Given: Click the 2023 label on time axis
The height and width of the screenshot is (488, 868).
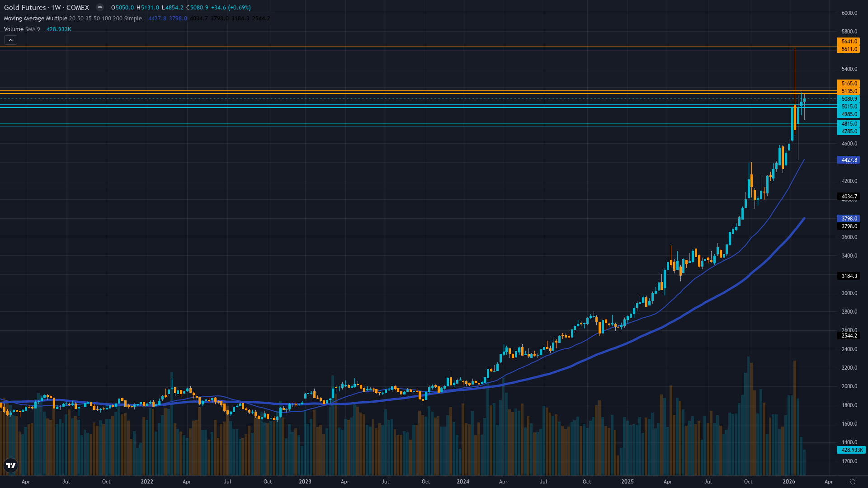Looking at the screenshot, I should 305,482.
